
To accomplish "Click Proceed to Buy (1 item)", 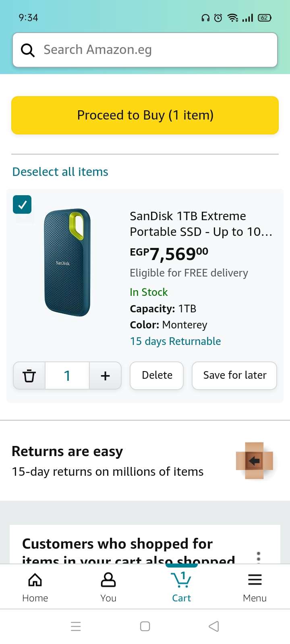I will 145,115.
